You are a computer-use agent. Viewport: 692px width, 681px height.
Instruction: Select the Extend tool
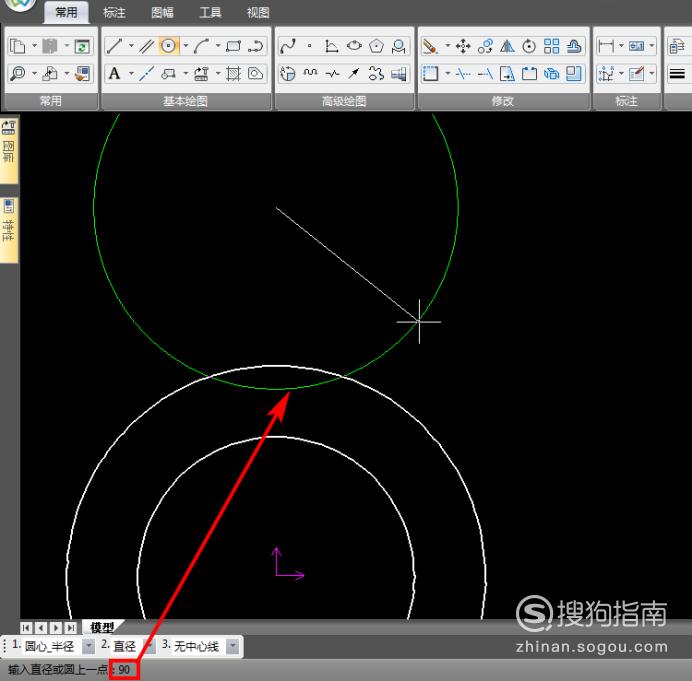[x=485, y=73]
